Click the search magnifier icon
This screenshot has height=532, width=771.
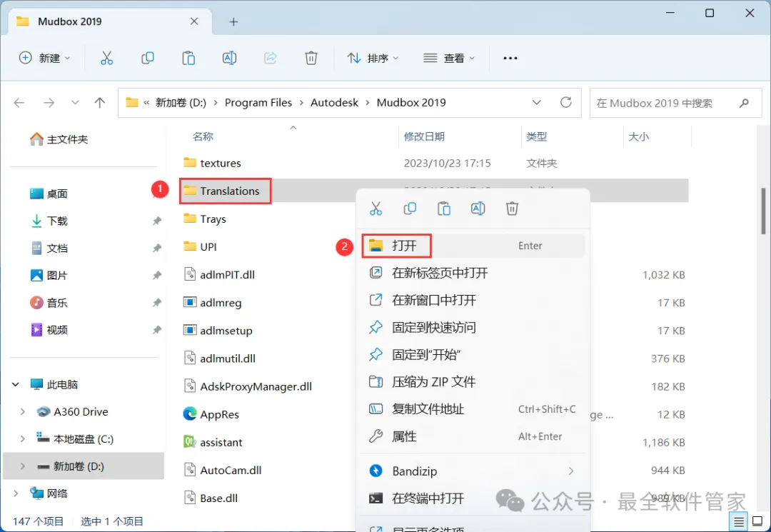click(744, 103)
